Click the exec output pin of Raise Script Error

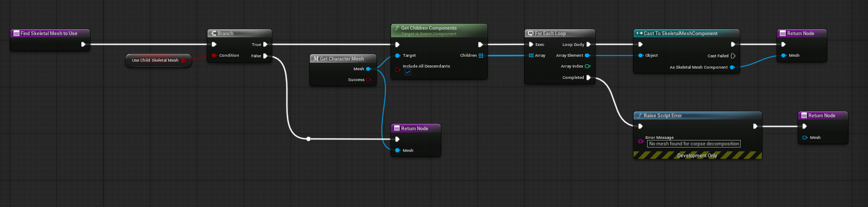755,126
